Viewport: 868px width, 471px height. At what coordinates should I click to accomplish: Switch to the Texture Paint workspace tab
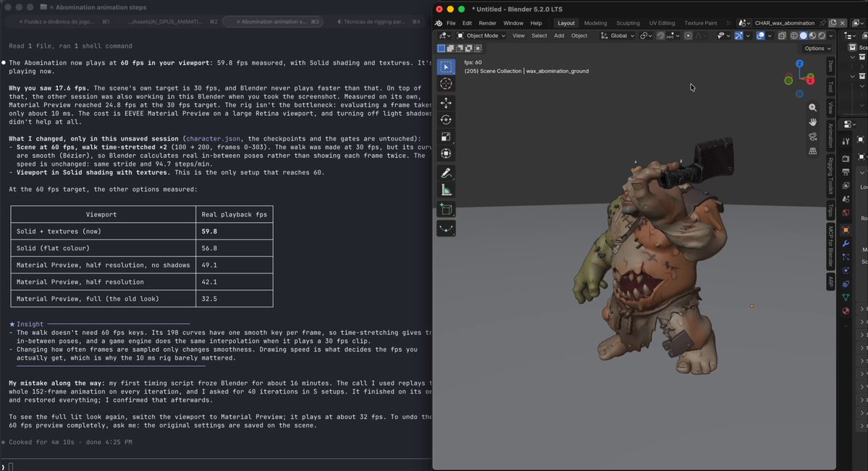click(x=700, y=23)
